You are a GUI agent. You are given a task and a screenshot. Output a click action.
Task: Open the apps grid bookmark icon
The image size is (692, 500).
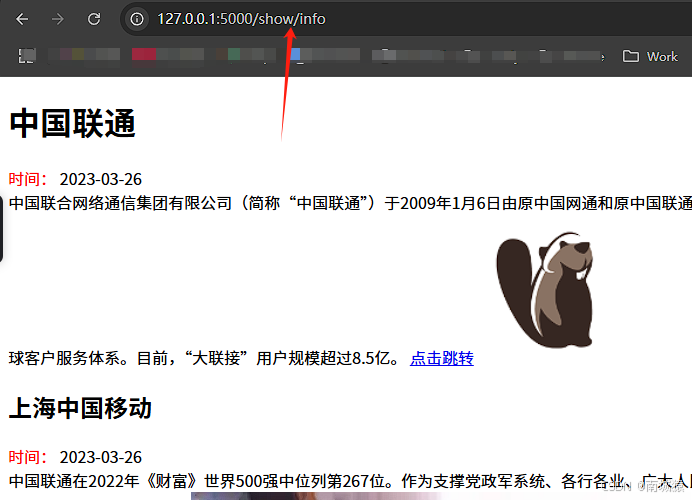coord(26,56)
